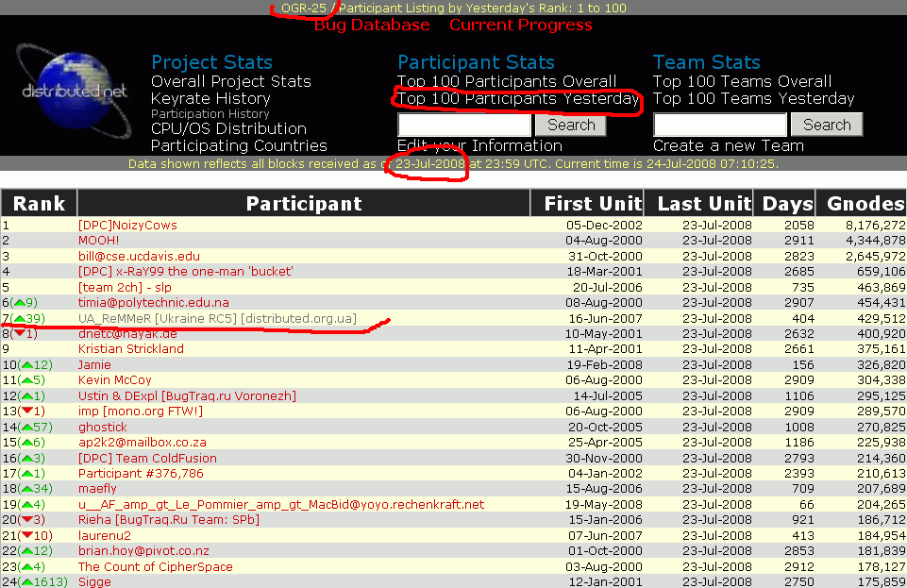
Task: Click first unit date 05-Dec-2002
Action: coord(604,225)
